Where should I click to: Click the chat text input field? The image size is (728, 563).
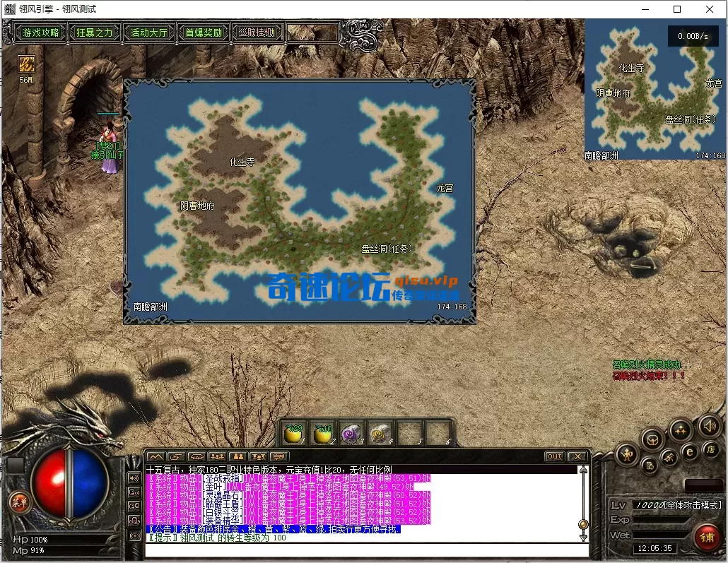tap(367, 550)
